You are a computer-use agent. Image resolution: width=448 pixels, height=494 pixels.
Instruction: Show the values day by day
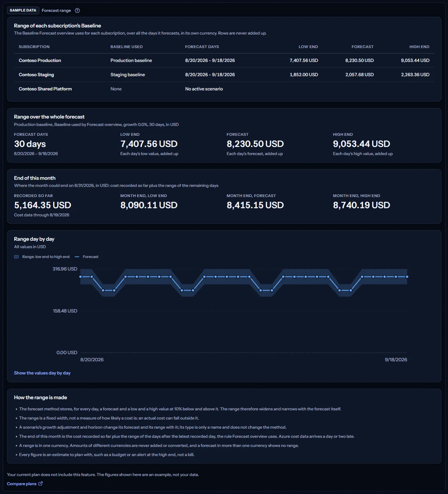(42, 373)
